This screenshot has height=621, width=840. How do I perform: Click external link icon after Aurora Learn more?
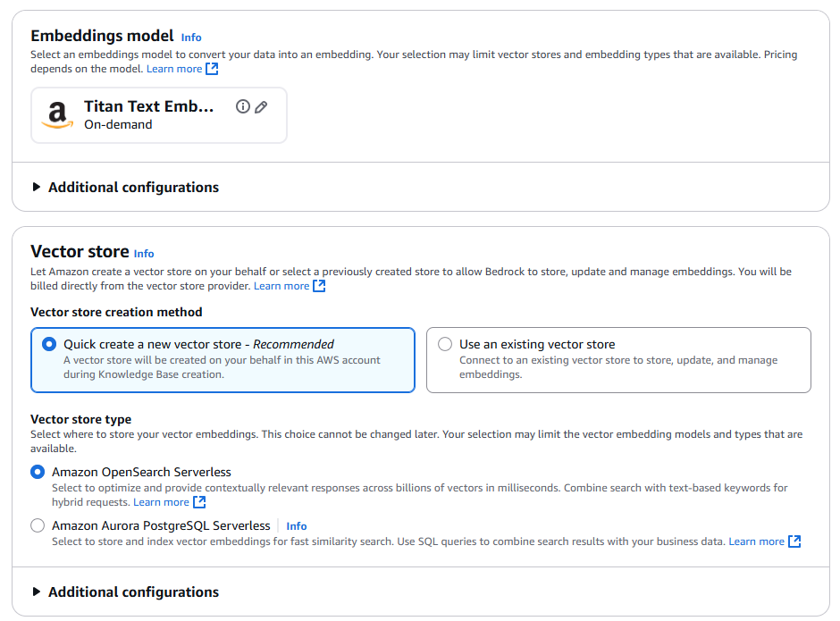coord(794,541)
